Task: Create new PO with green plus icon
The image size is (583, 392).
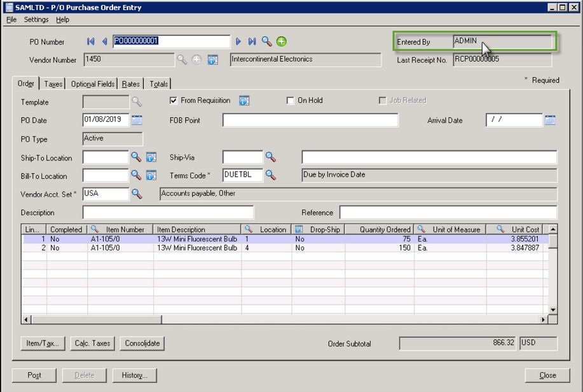Action: [281, 41]
